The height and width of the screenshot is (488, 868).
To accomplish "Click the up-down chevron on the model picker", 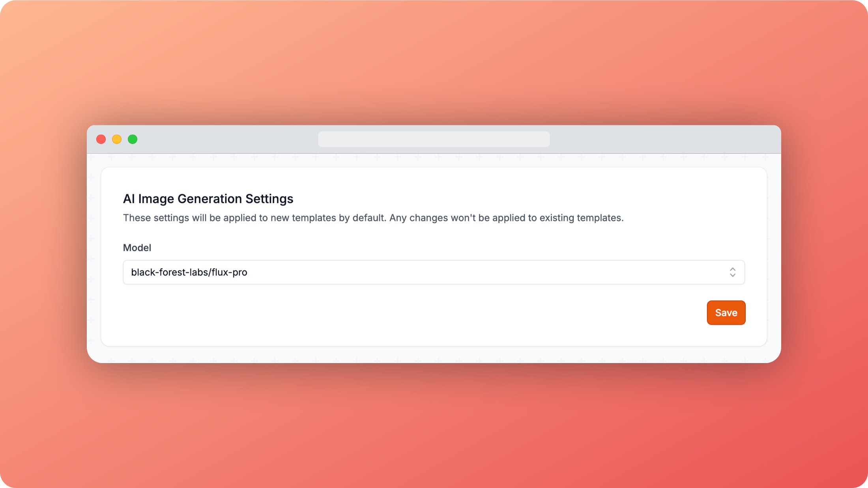I will coord(733,272).
